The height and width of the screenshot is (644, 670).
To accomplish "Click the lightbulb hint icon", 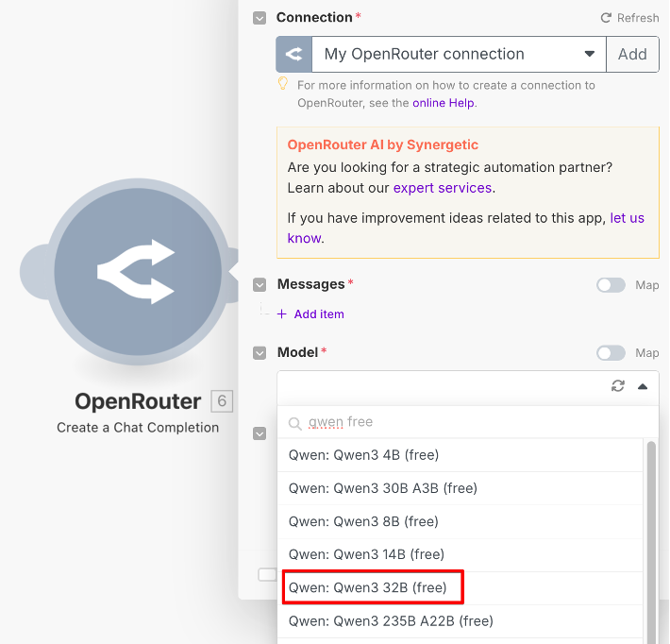I will [x=282, y=84].
